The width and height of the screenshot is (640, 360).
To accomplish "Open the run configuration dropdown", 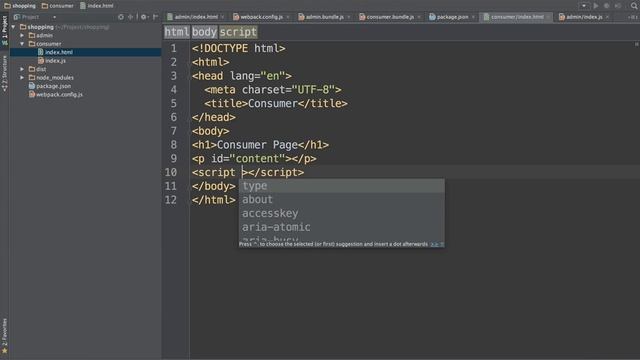I will tap(584, 6).
